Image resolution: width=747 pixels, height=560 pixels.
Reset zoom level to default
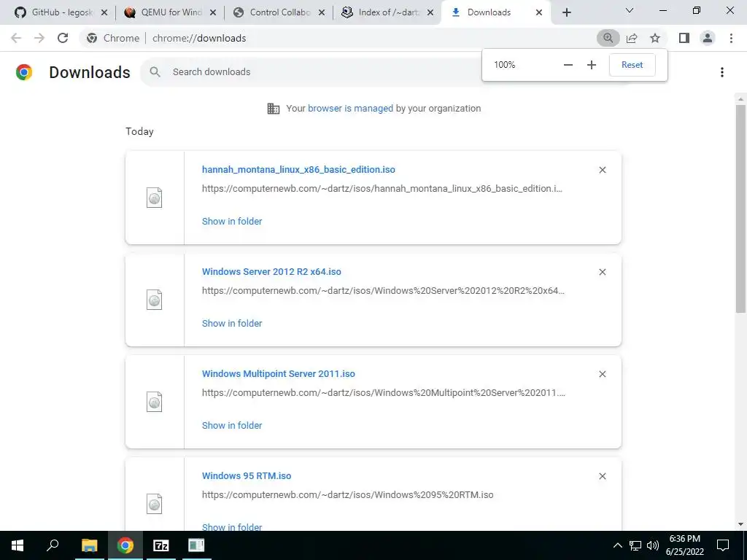(632, 65)
